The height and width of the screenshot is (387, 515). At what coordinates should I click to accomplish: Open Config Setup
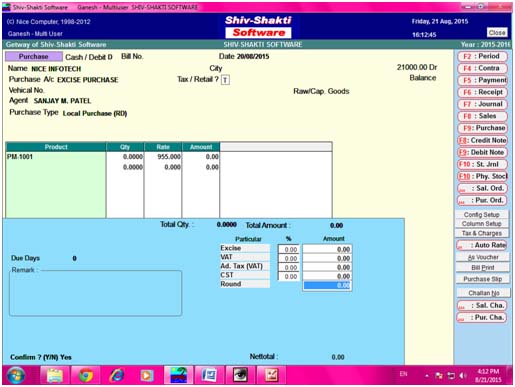482,214
